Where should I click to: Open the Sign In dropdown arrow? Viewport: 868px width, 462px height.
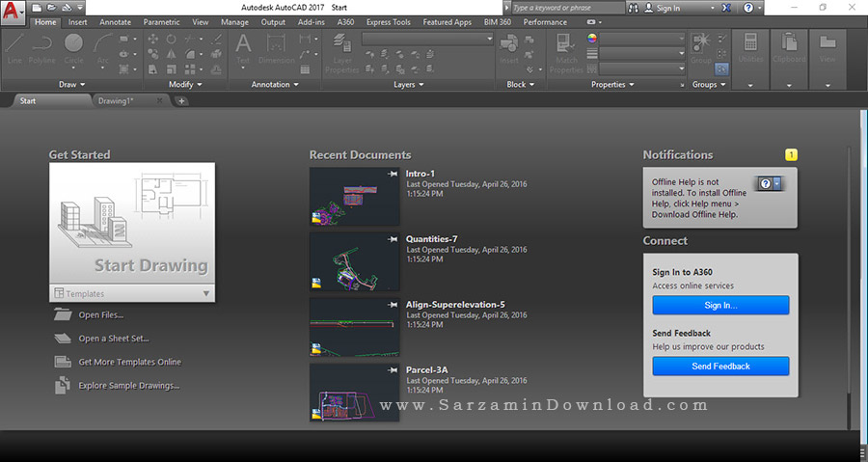713,9
